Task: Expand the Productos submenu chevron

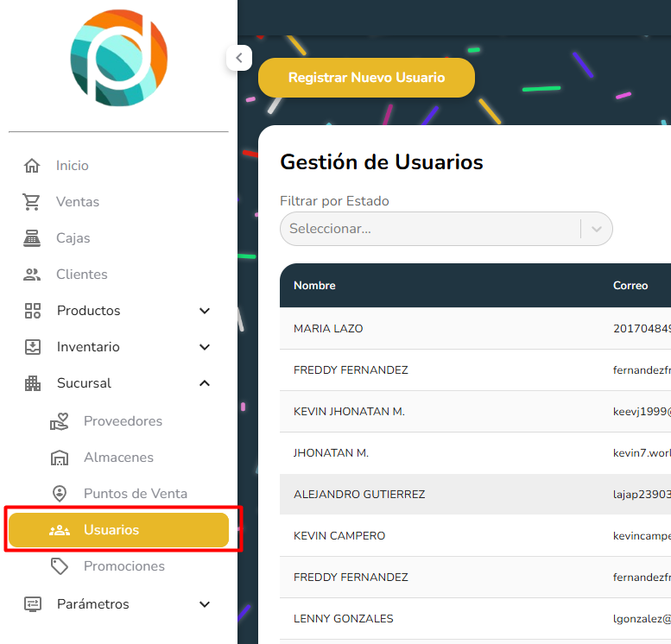Action: [x=205, y=311]
